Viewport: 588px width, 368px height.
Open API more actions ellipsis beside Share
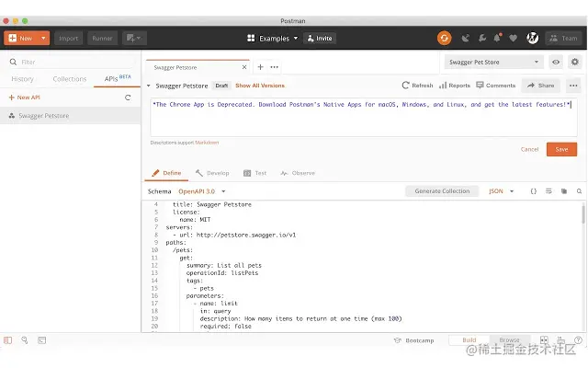pyautogui.click(x=573, y=86)
